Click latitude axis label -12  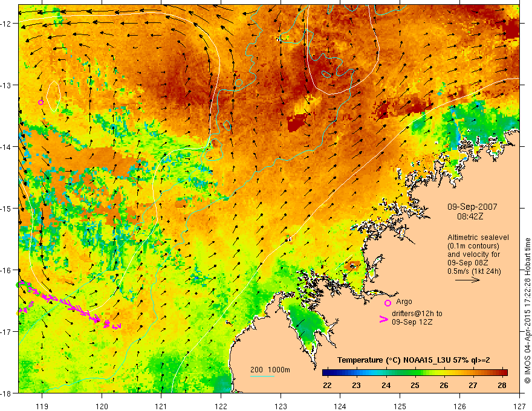(x=7, y=24)
